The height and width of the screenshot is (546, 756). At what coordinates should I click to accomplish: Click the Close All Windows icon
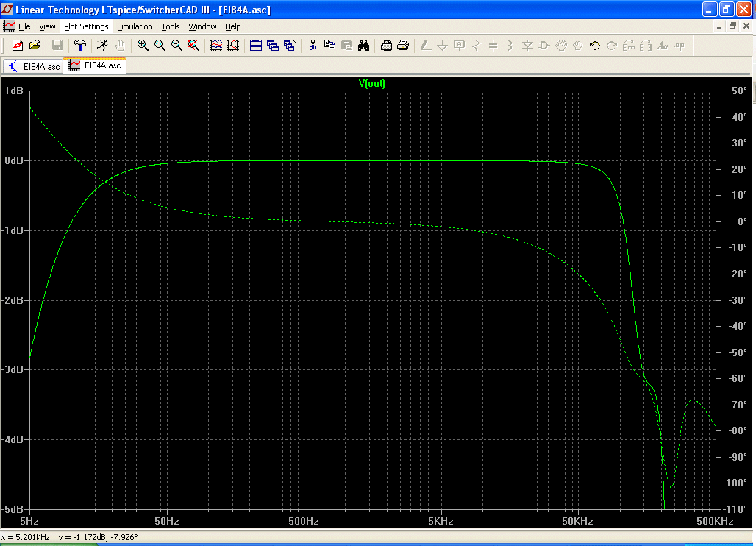click(290, 46)
